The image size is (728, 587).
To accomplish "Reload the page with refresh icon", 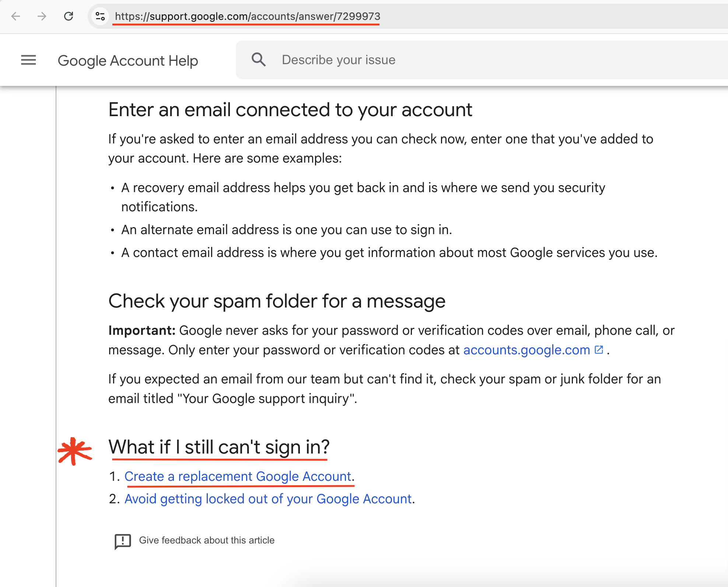I will 69,16.
